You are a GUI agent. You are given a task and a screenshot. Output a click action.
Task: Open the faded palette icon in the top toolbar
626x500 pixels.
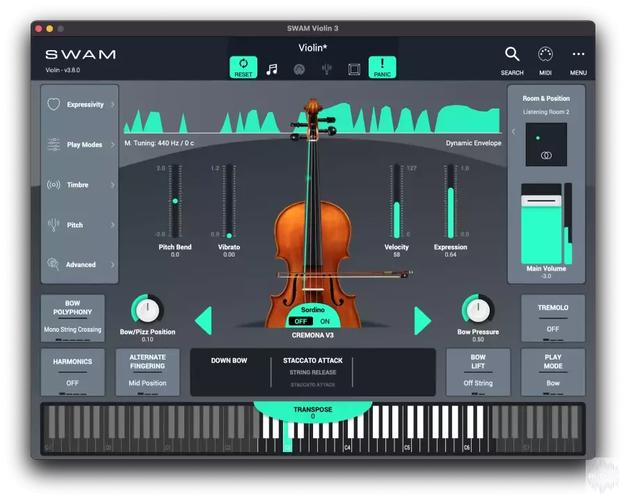coord(299,69)
